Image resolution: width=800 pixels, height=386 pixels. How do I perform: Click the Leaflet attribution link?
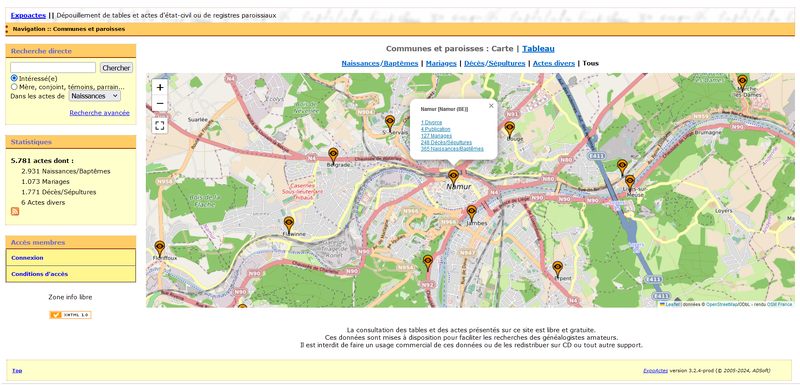(x=672, y=304)
